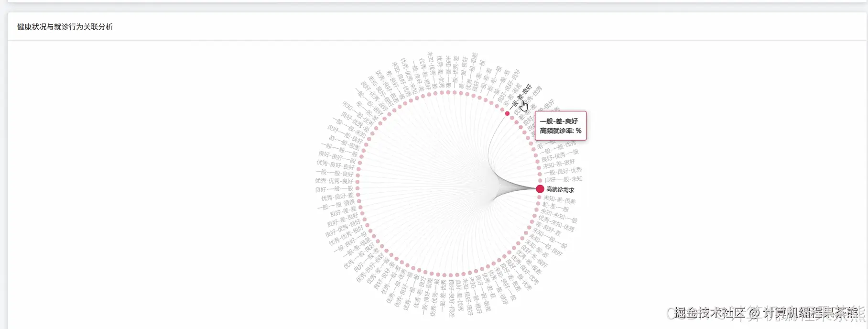
Task: Select the 差-差-一般 label
Action: coord(555,207)
